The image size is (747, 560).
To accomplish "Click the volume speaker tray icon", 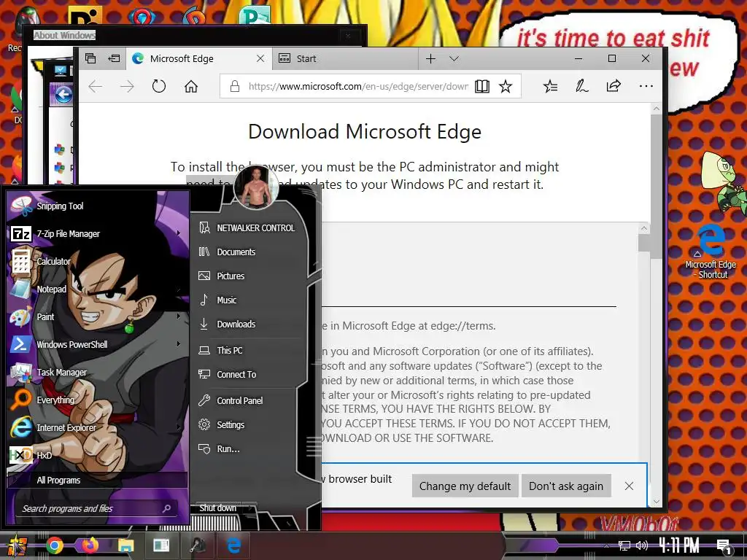I will tap(642, 545).
